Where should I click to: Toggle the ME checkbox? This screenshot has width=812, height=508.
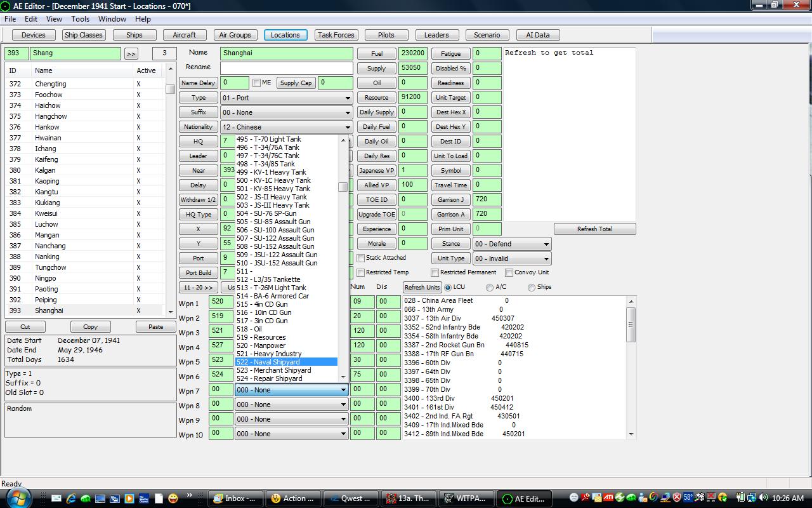(x=256, y=83)
